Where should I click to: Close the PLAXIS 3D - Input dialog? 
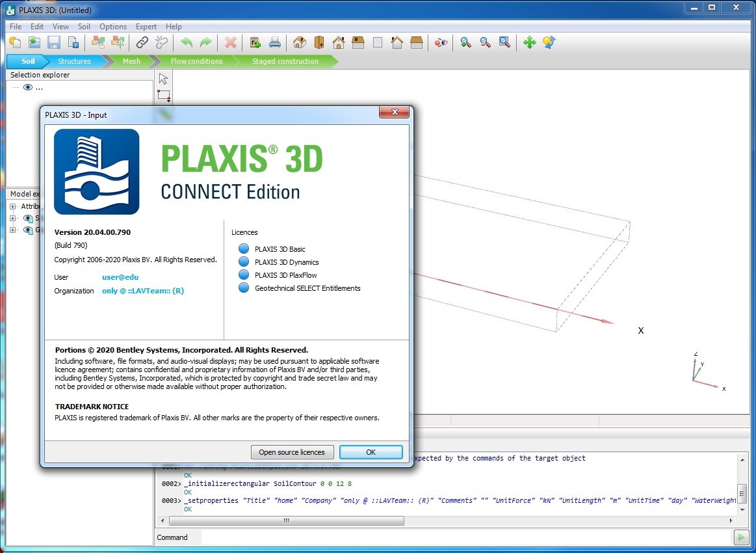pyautogui.click(x=395, y=112)
